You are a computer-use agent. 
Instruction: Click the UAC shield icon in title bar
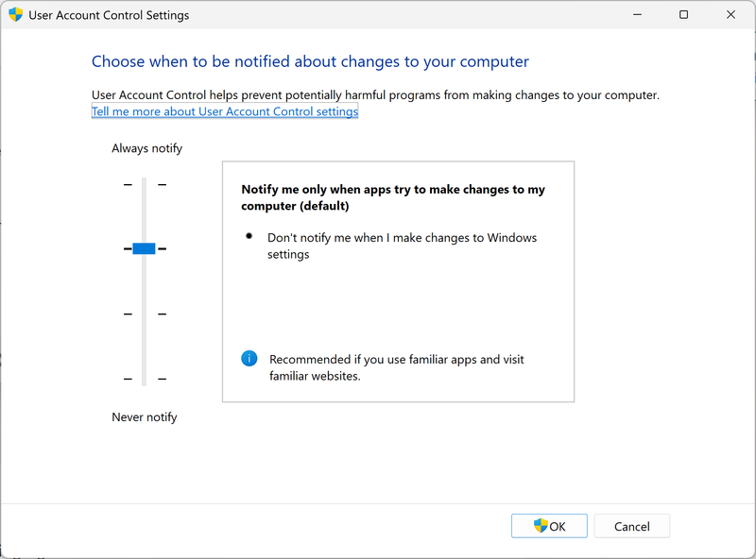tap(15, 15)
